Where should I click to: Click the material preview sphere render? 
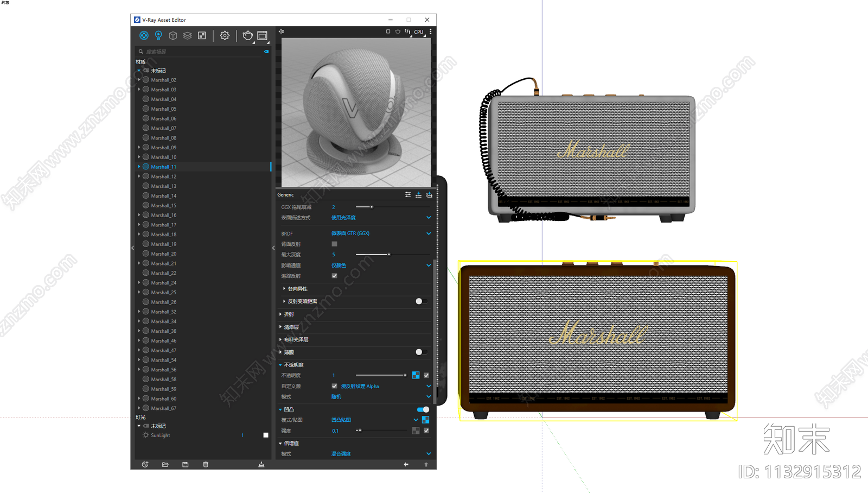coord(356,112)
